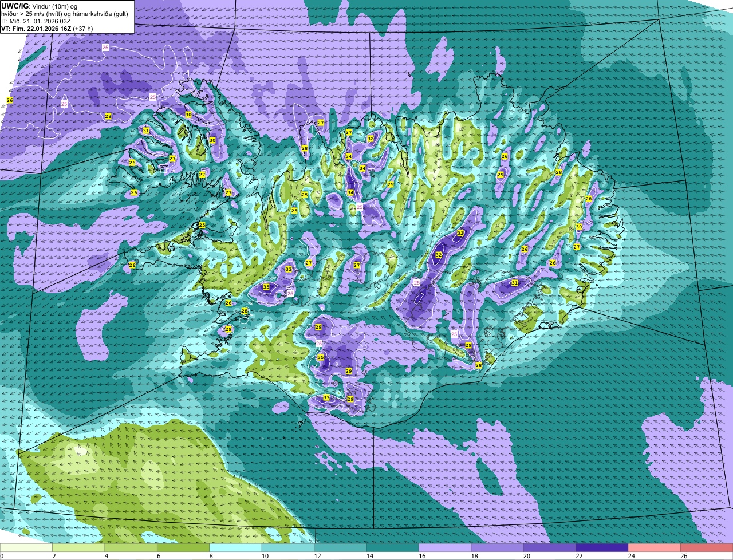Click the "IT: Mið. 21. 01. 2026 03Z" line
733x560 pixels.
click(37, 21)
